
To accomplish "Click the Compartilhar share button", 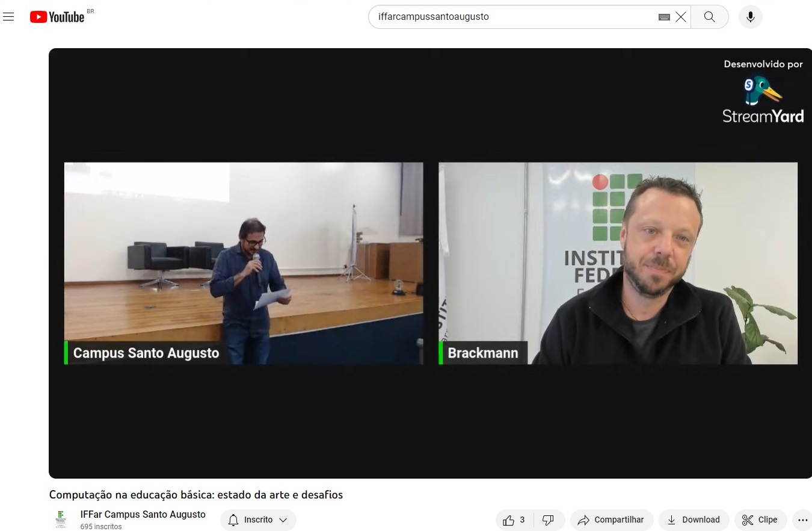I will 612,520.
